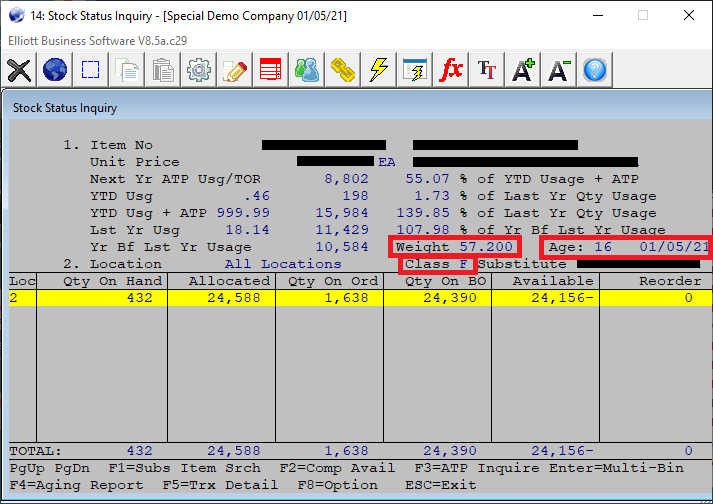Click the copy documents toolbar icon
This screenshot has width=713, height=504.
(x=127, y=70)
